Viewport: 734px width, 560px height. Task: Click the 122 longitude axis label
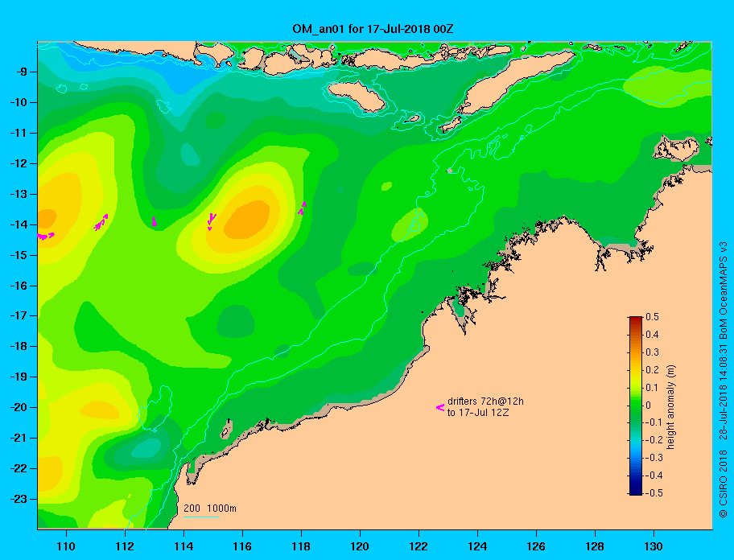[x=419, y=546]
